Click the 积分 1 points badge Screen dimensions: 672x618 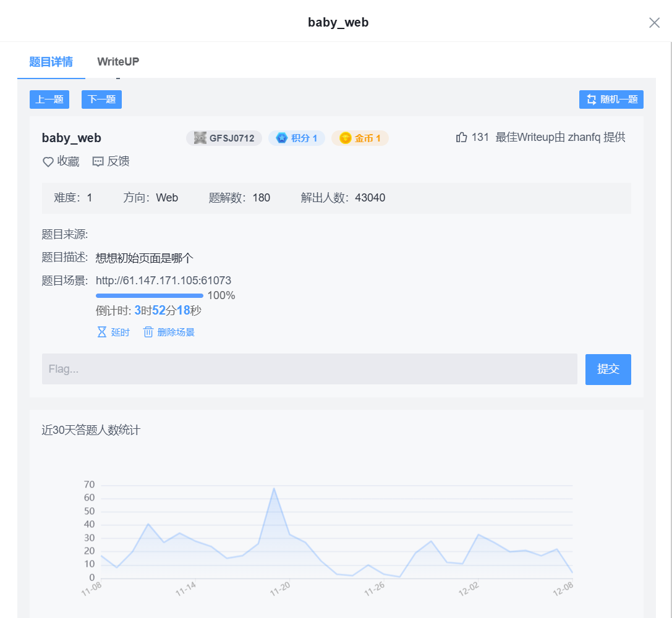click(297, 138)
